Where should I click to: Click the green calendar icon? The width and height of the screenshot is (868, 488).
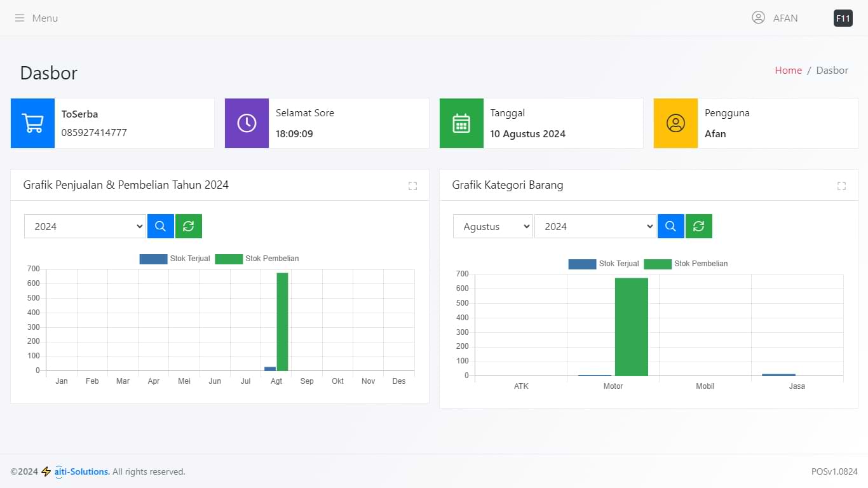tap(461, 123)
